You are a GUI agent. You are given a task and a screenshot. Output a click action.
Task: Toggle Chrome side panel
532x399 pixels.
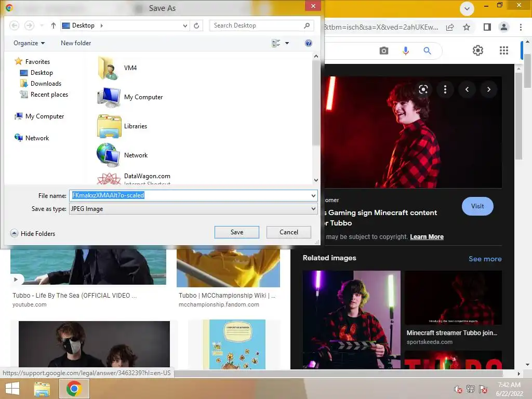[x=487, y=27]
